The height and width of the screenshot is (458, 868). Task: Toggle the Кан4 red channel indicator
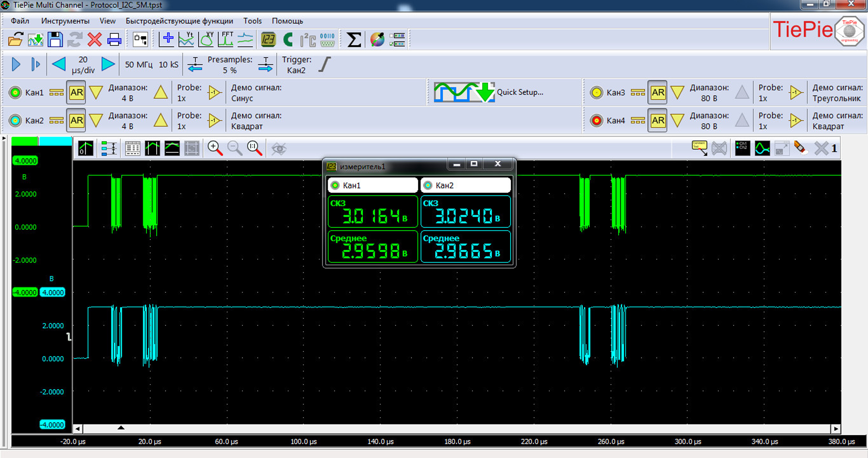tap(596, 121)
